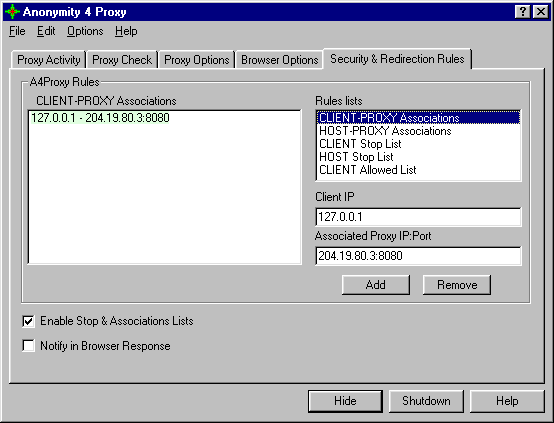Select CLIENT Stop List in Rules lists
This screenshot has height=423, width=554.
(418, 144)
